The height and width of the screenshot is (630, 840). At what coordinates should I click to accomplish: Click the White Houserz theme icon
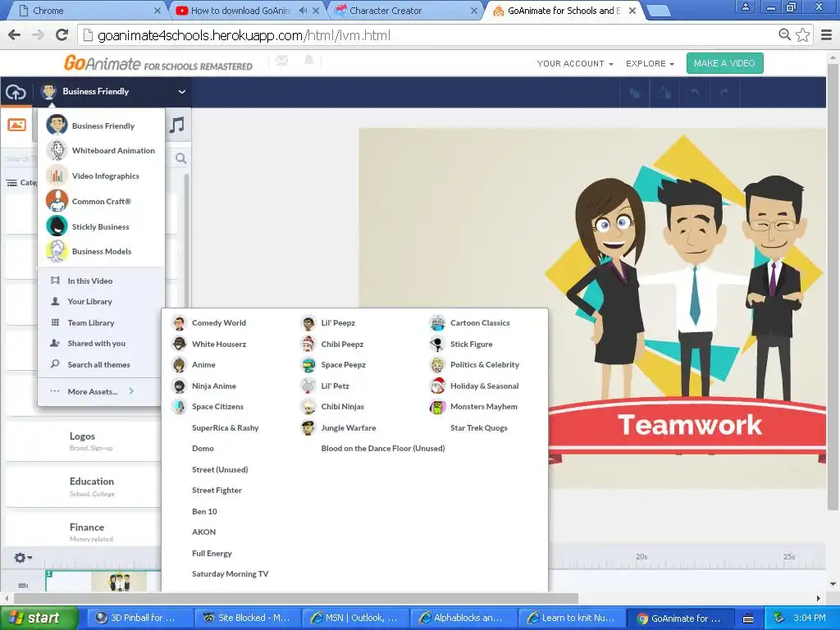(x=179, y=344)
